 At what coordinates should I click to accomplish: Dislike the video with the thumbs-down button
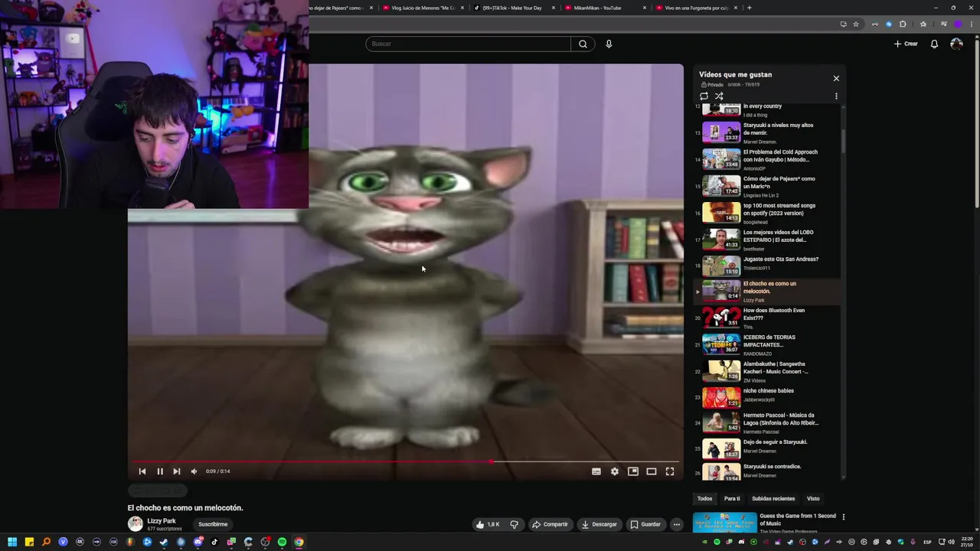(x=514, y=524)
